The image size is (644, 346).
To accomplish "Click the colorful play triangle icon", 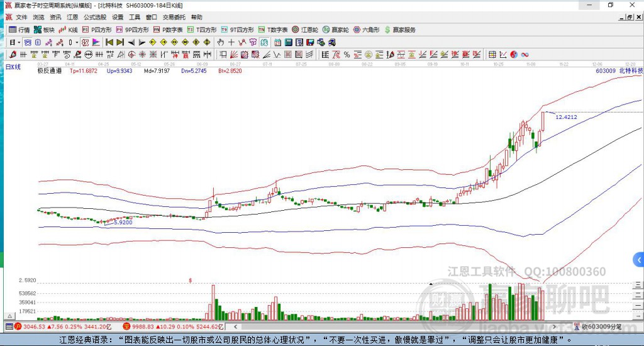I will pos(96,42).
